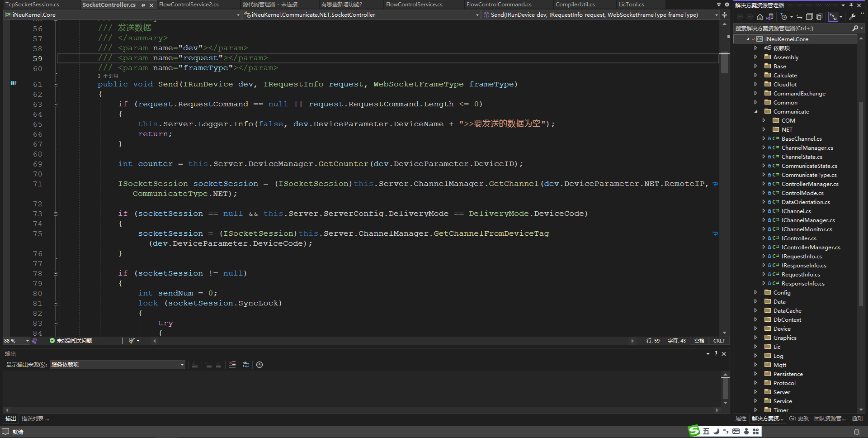Viewport: 868px width, 438px height.
Task: Collapse all in Solution Explorer
Action: [x=809, y=17]
